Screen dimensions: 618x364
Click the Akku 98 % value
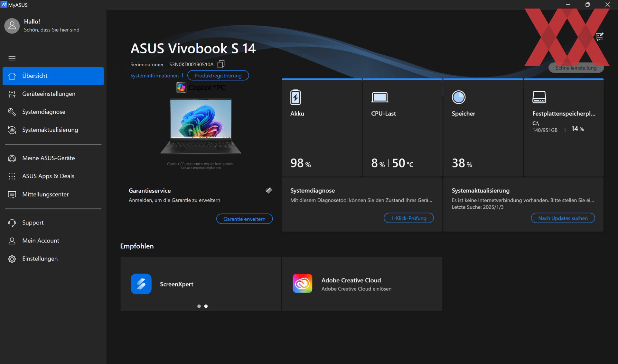(301, 163)
